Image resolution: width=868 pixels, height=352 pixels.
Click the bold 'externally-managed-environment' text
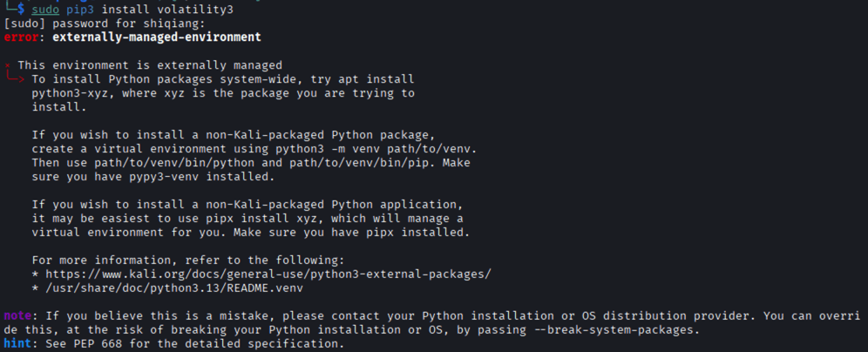156,38
